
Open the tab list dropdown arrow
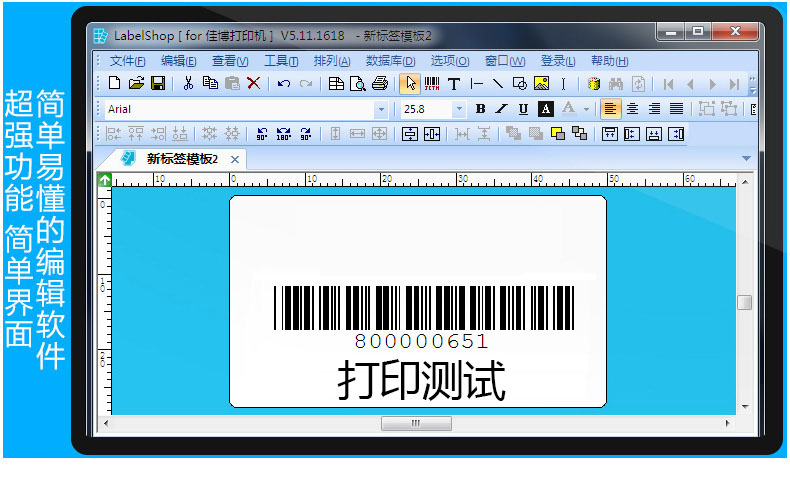[746, 158]
